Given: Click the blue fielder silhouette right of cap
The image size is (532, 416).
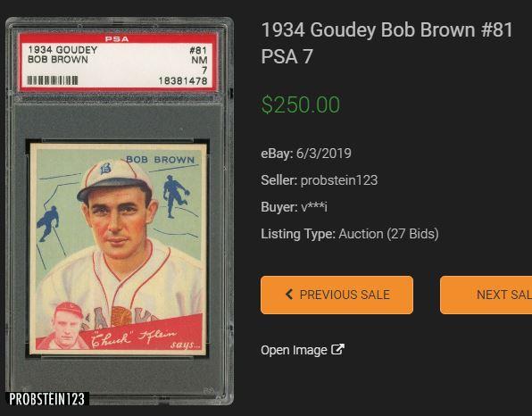Looking at the screenshot, I should [175, 196].
